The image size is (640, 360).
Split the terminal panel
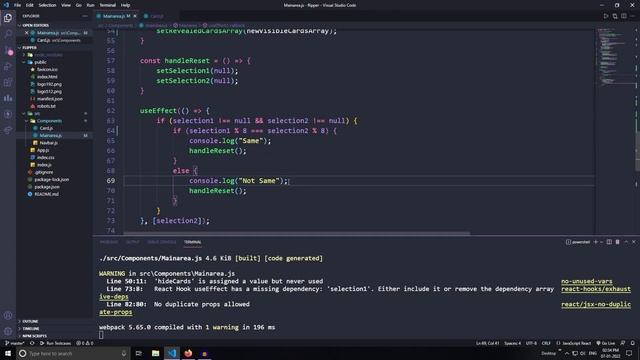tap(609, 242)
